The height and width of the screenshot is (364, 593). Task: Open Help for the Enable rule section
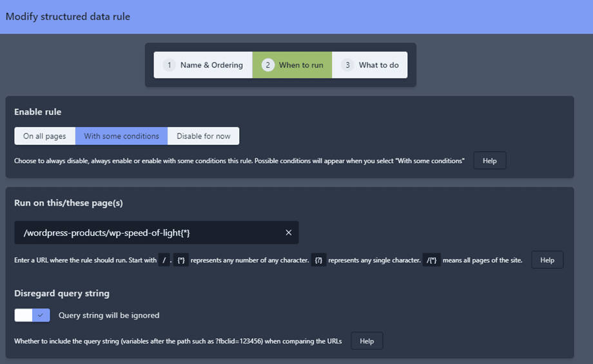point(489,160)
